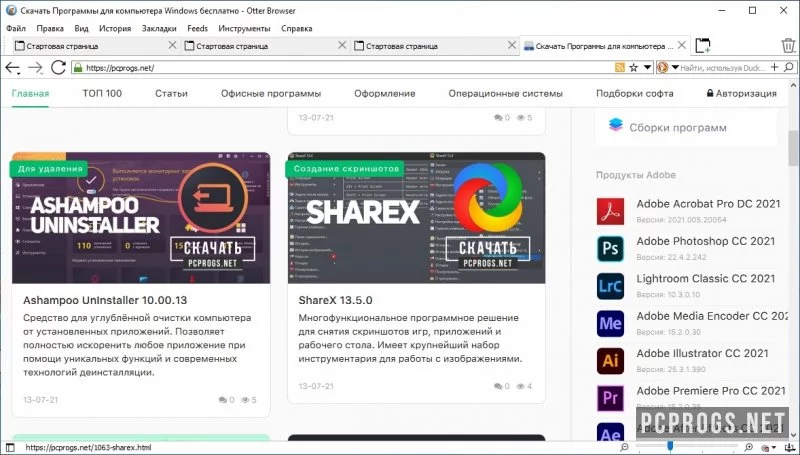The width and height of the screenshot is (800, 455).
Task: Click the Для удаления category tag
Action: click(50, 169)
